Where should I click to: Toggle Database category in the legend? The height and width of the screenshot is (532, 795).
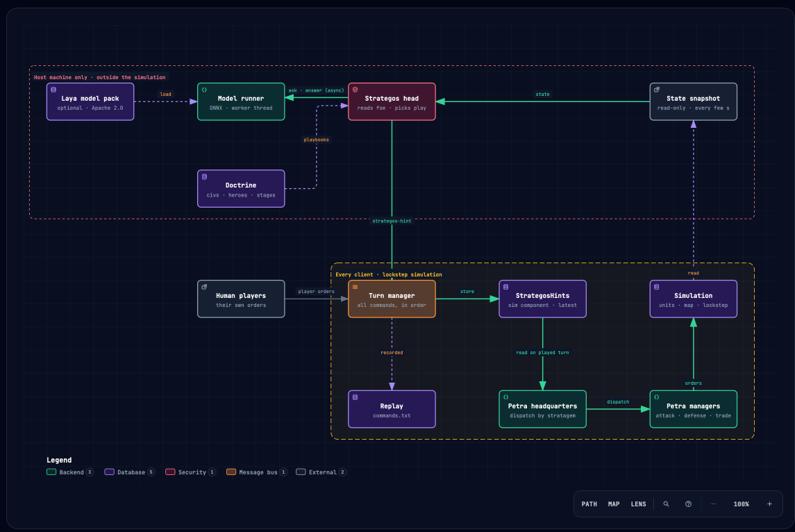[x=130, y=472]
